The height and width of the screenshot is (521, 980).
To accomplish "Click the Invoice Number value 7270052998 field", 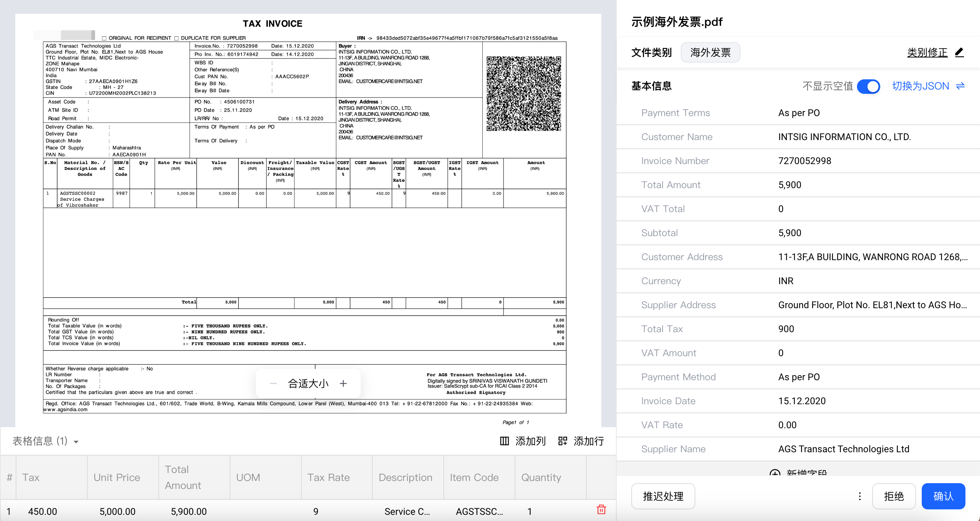I will point(804,161).
